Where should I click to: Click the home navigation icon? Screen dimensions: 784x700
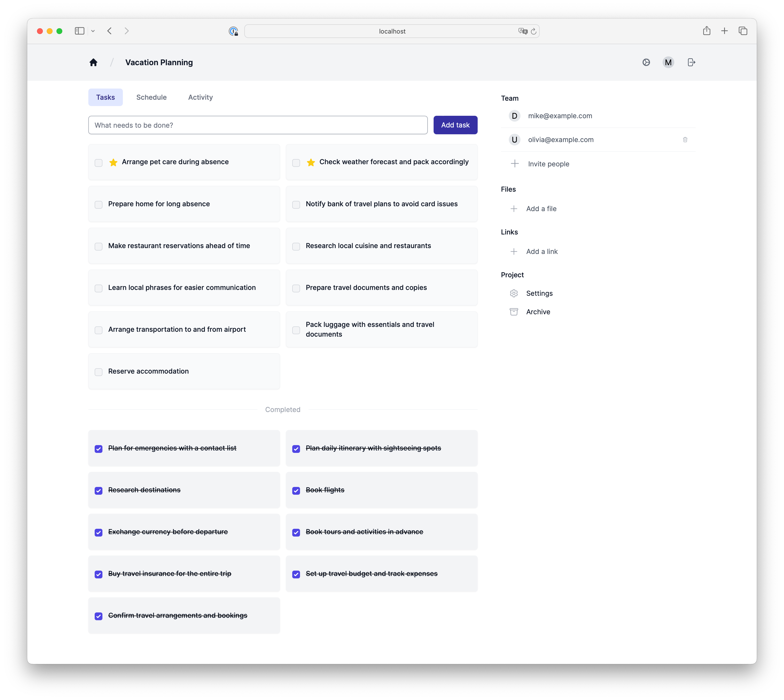click(93, 62)
